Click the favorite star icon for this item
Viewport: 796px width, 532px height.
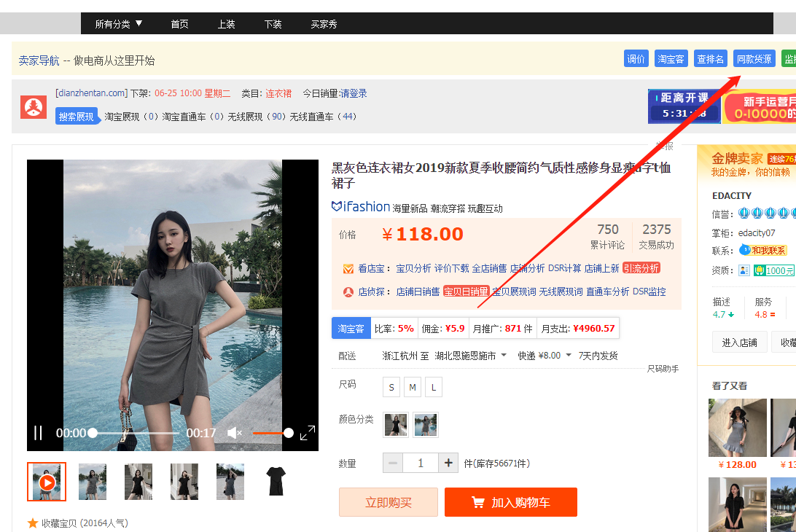click(33, 523)
